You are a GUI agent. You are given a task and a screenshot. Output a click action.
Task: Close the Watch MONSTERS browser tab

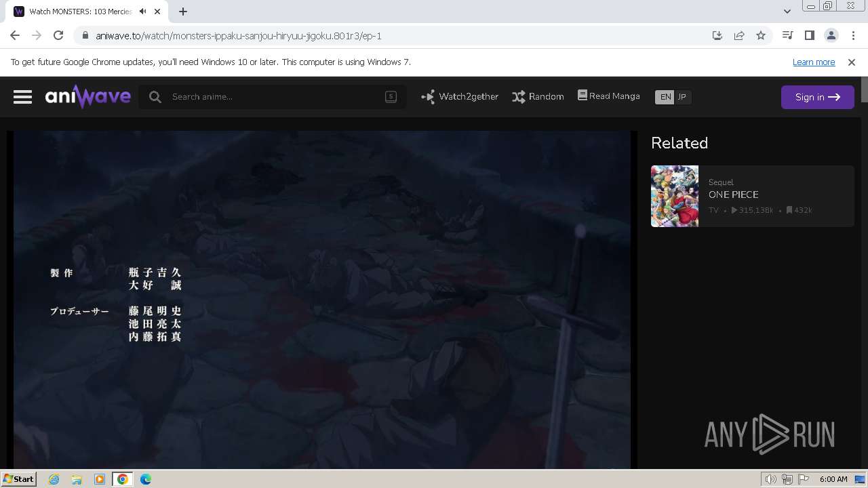coord(157,12)
